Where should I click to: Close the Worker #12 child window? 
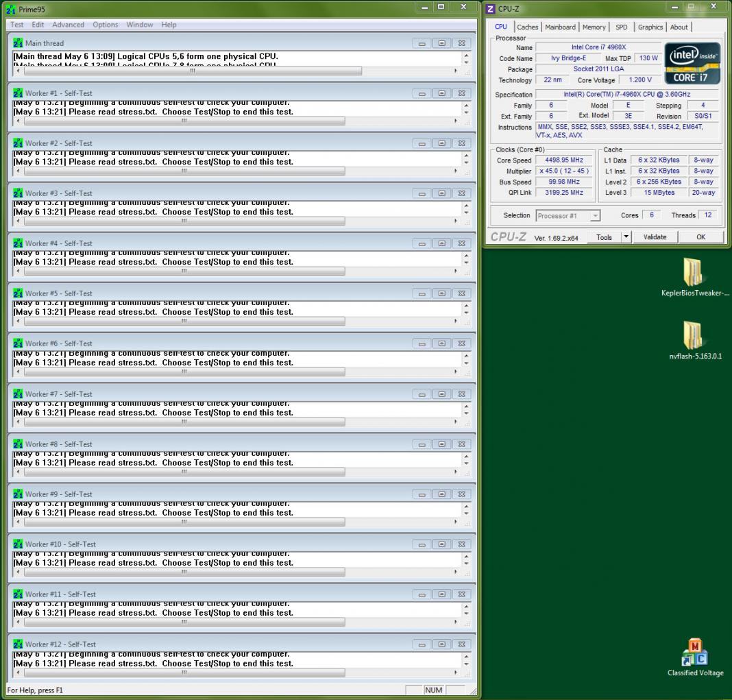[x=461, y=644]
